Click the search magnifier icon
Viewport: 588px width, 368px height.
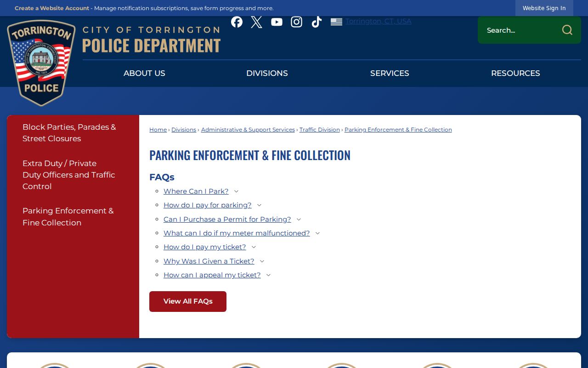(567, 30)
